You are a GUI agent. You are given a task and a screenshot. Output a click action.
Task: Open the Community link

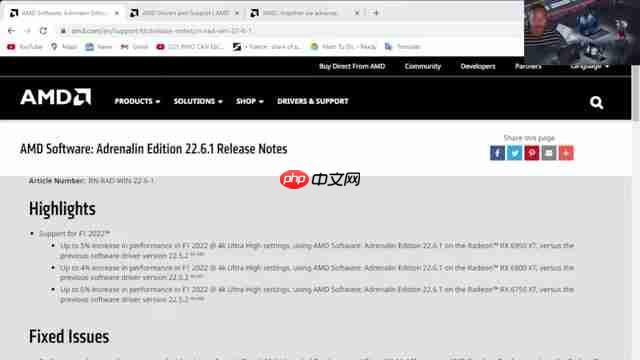423,67
